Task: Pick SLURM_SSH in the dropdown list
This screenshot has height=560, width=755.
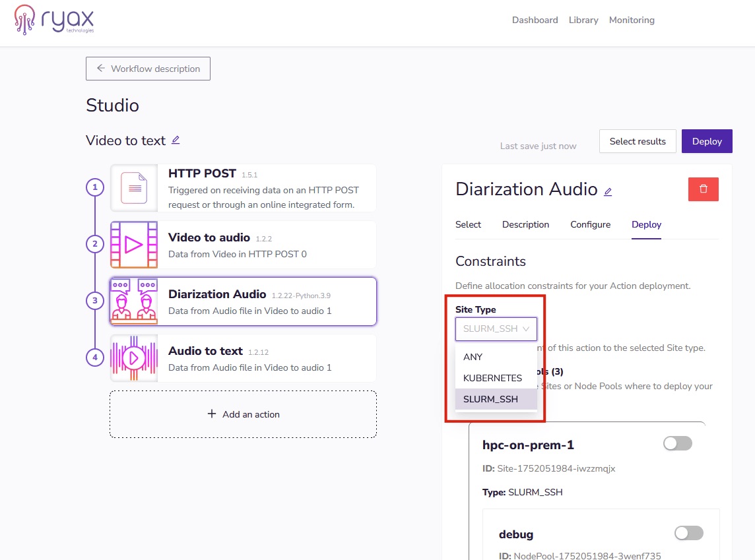Action: pyautogui.click(x=490, y=399)
